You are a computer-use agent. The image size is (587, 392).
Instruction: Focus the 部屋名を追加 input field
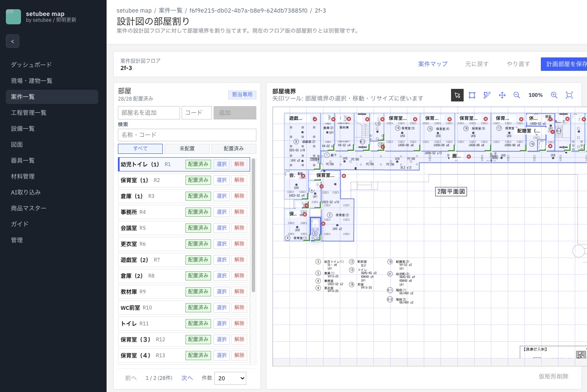149,113
